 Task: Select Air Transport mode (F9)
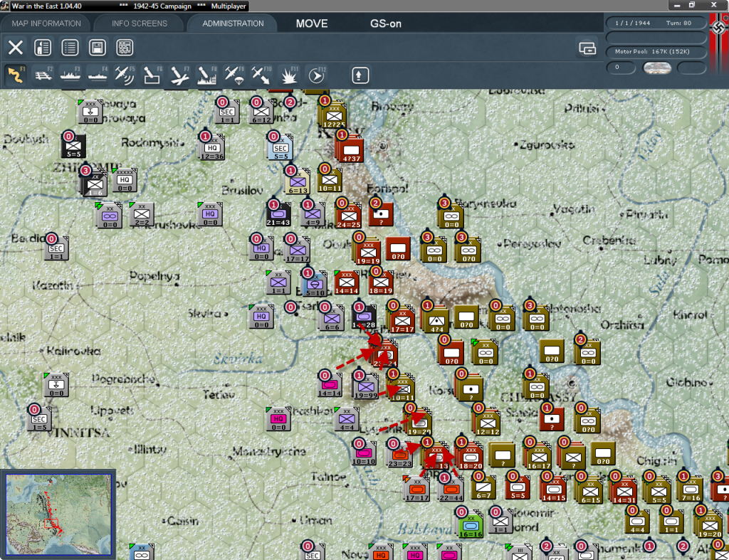coord(234,75)
